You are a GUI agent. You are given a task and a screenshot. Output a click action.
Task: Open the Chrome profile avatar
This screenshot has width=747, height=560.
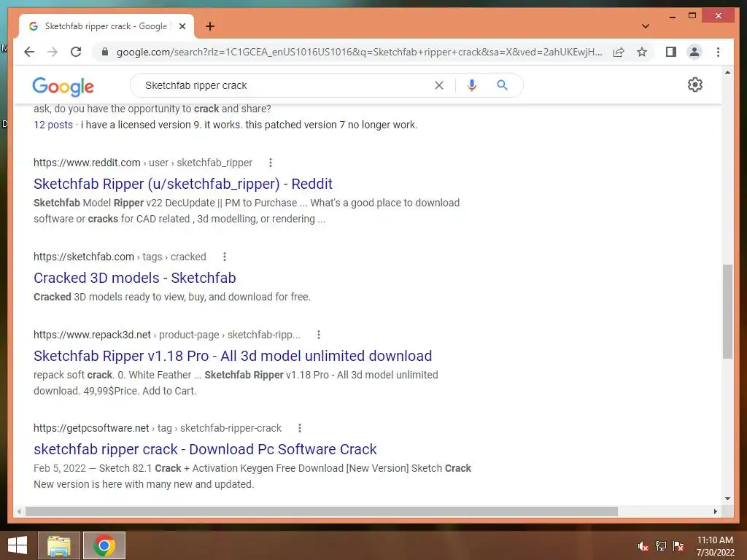[694, 52]
